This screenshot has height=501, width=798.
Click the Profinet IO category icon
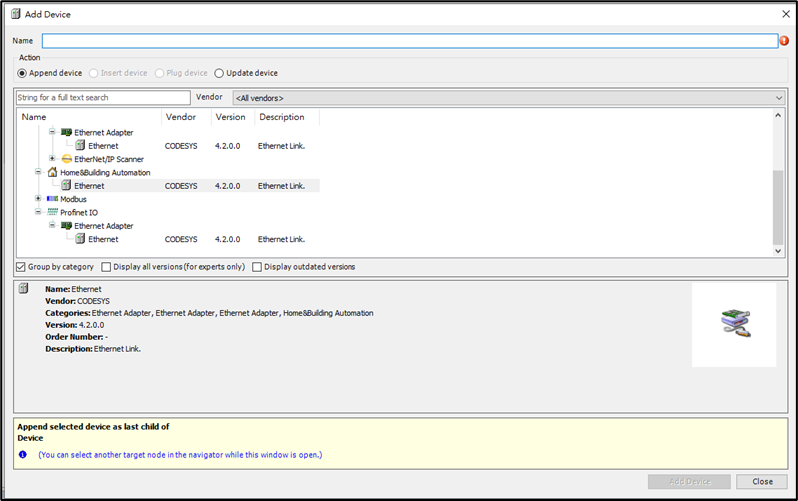click(52, 212)
